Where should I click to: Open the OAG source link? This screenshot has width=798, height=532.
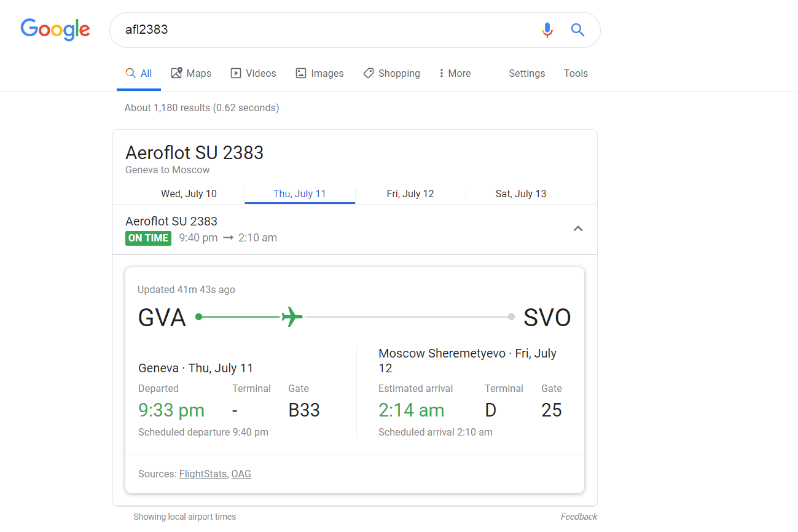pyautogui.click(x=241, y=474)
